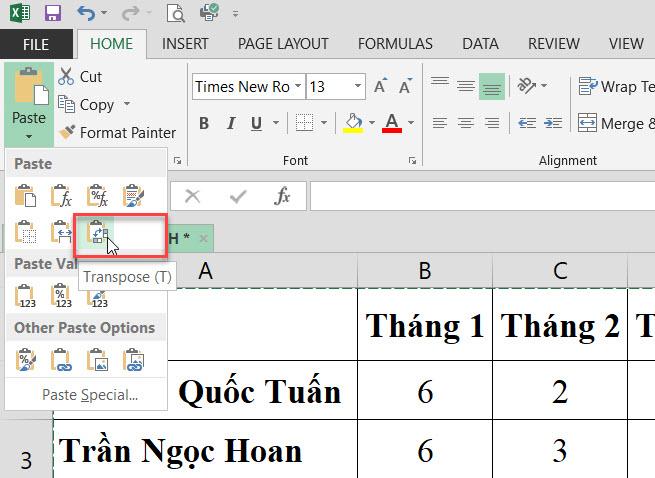Undo the last action
This screenshot has height=478, width=655.
(x=86, y=13)
